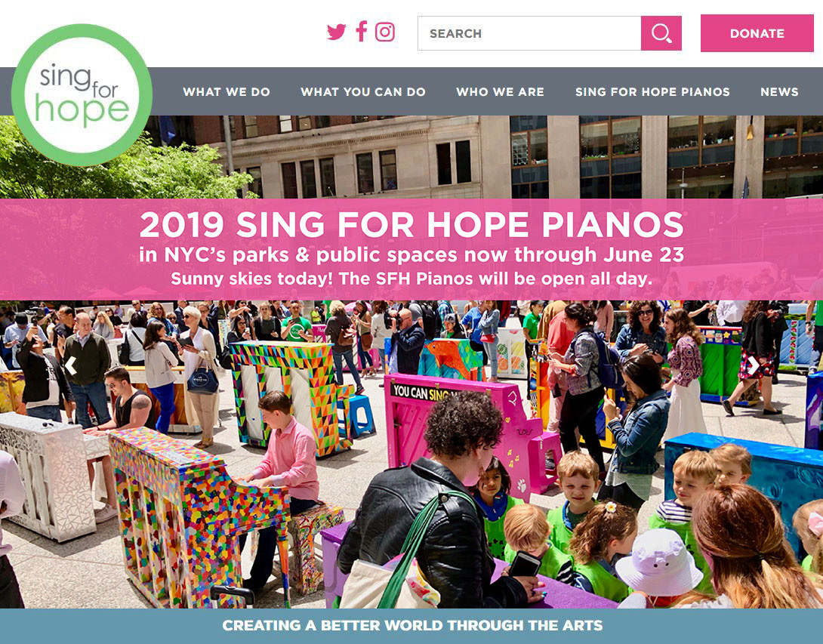The height and width of the screenshot is (644, 823).
Task: Click the magnifying glass search button
Action: tap(661, 33)
